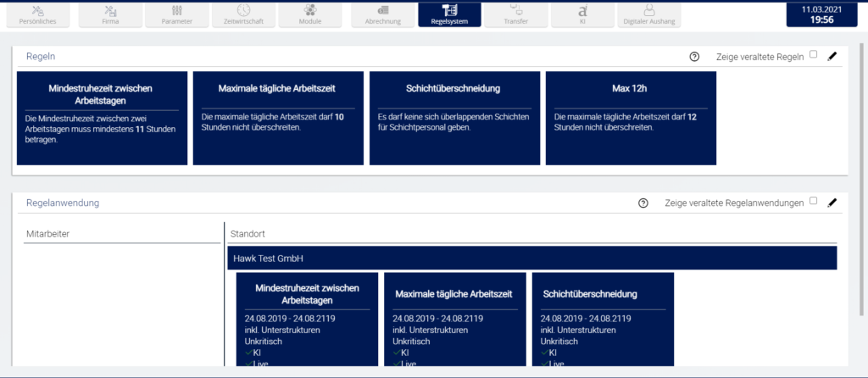Open help icon in Regelanwendung panel
Screen dimensions: 868x378
point(643,203)
